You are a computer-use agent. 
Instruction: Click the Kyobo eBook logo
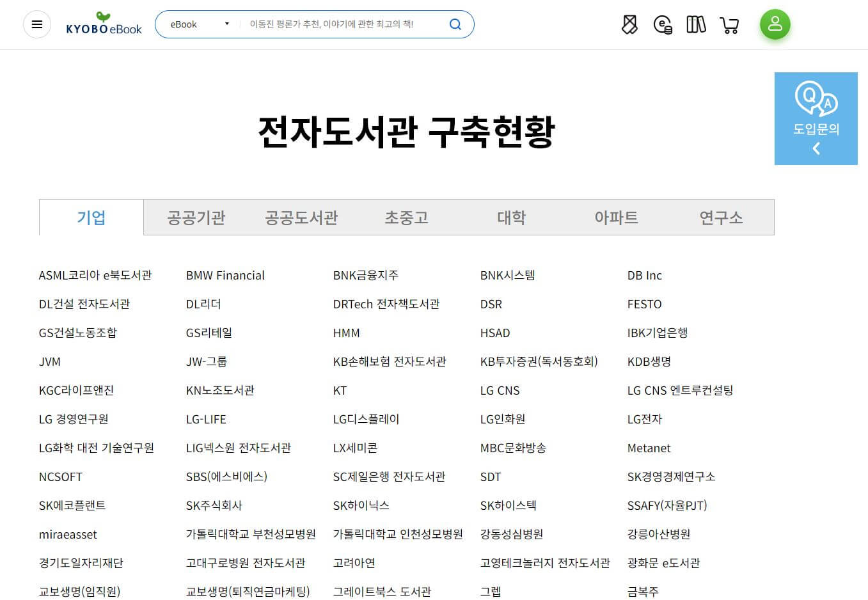tap(104, 26)
